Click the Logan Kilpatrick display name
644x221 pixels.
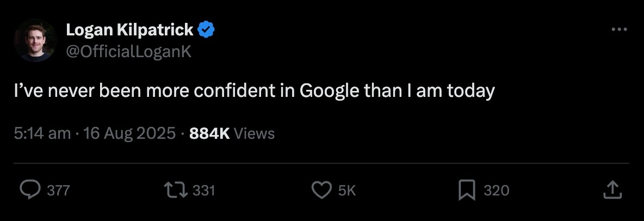129,31
